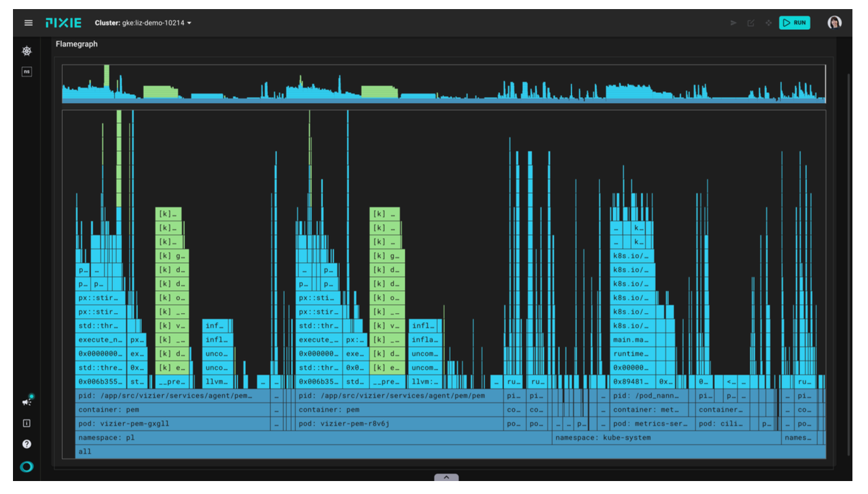
Task: Select the 'pod: metrics-ser…' bar
Action: 652,424
